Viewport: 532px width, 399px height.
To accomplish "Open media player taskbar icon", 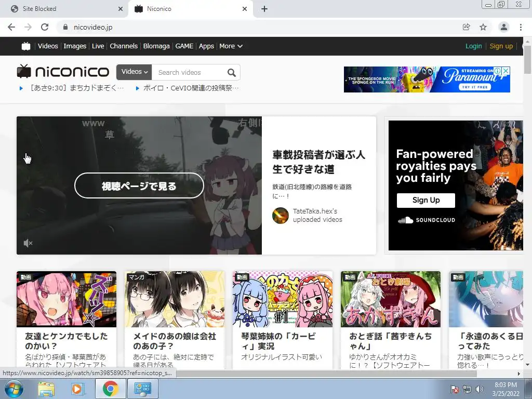I will tap(77, 389).
